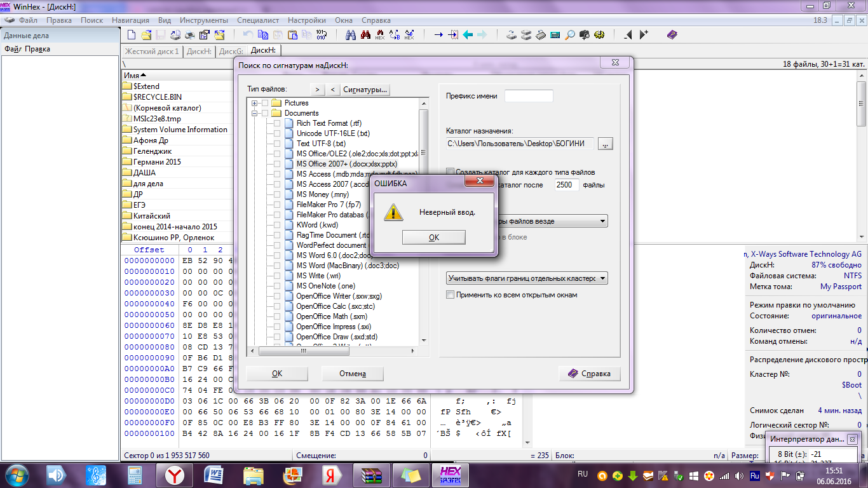
Task: Click the '...' browse button for destination folder
Action: point(606,144)
